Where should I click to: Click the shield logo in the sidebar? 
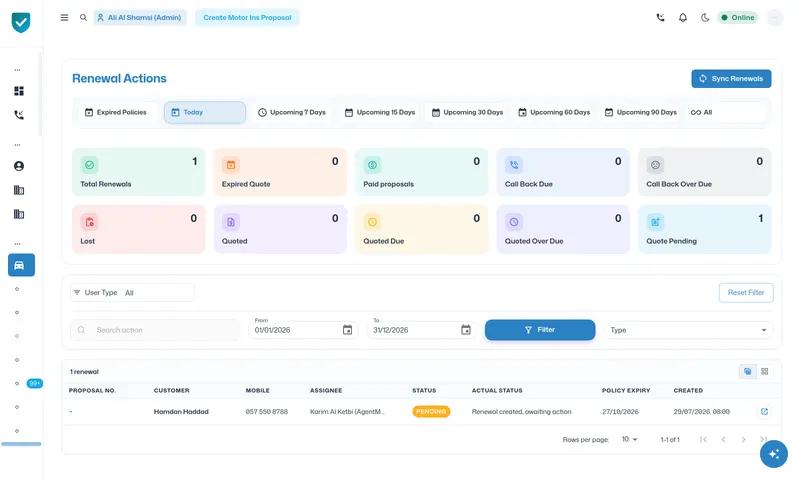(x=21, y=22)
